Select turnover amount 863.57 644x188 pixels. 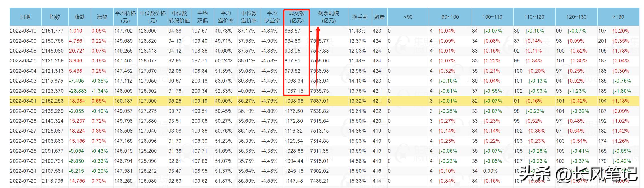pos(292,31)
